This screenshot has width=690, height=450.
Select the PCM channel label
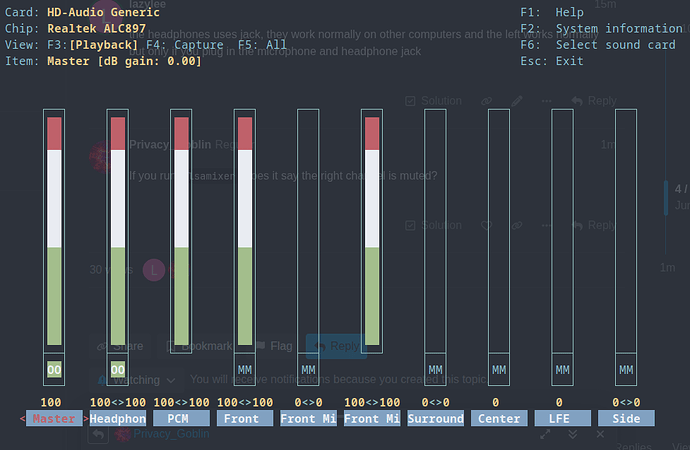pos(181,418)
